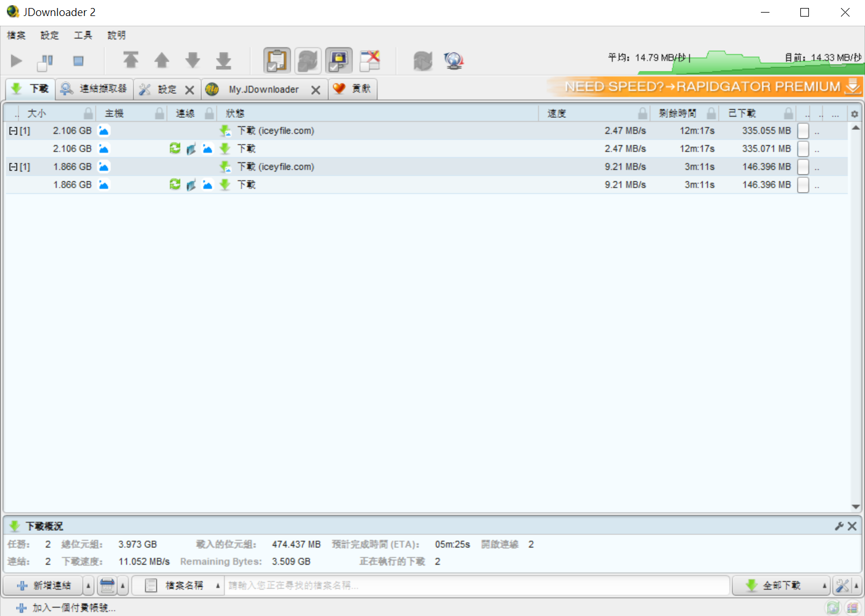865x616 pixels.
Task: Switch to the 下載 tab
Action: (x=31, y=89)
